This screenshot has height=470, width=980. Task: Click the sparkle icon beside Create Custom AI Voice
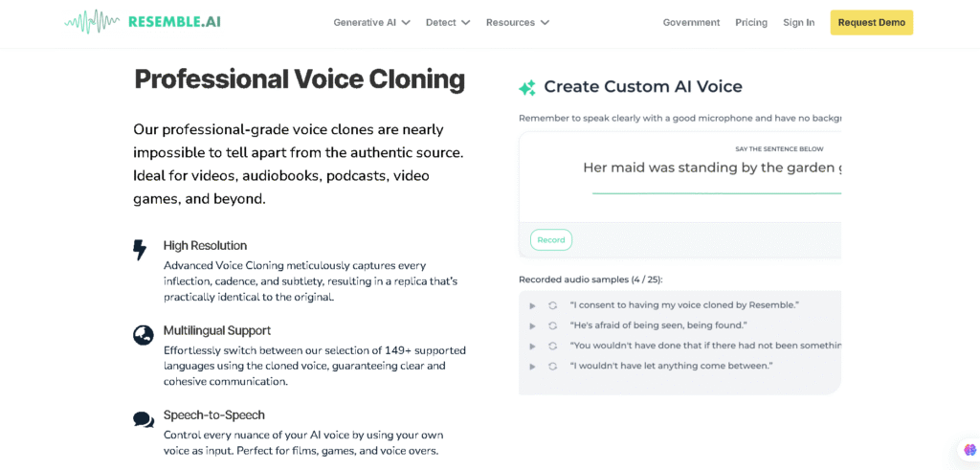pos(527,87)
